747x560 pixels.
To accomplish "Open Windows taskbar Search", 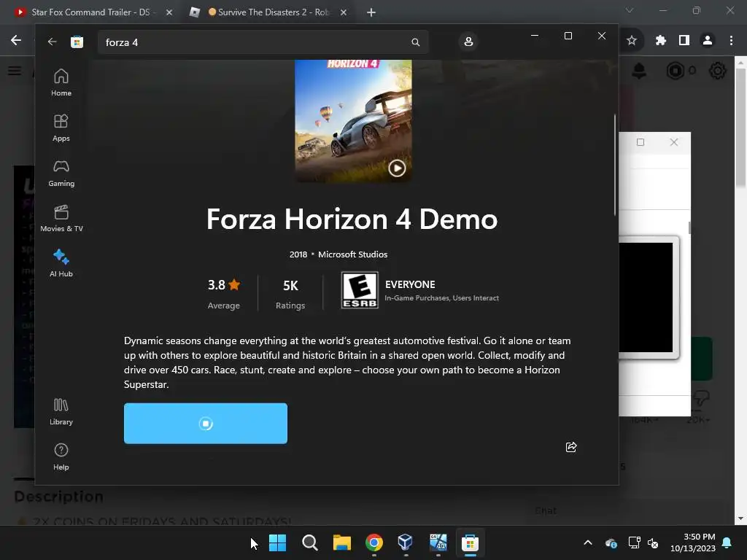I will click(x=310, y=542).
